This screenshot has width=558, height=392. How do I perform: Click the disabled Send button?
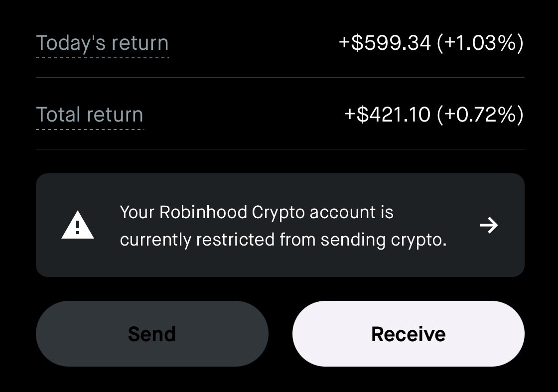152,334
